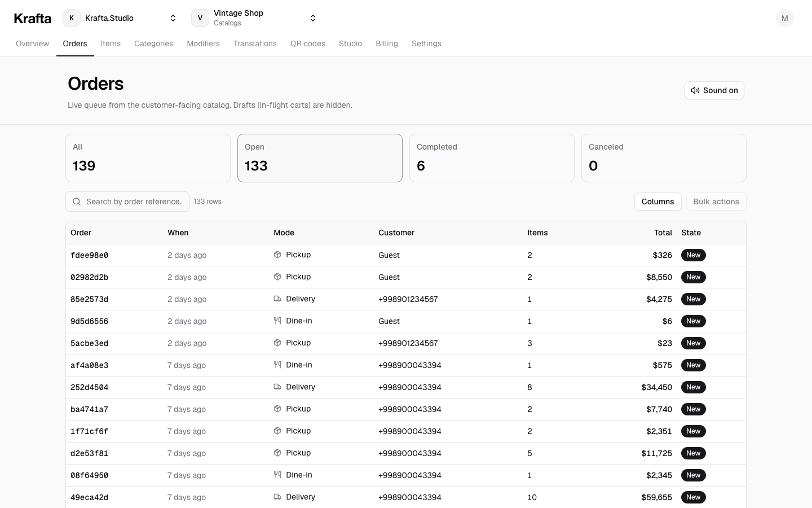Click the Mode column header
812x508 pixels.
point(284,233)
